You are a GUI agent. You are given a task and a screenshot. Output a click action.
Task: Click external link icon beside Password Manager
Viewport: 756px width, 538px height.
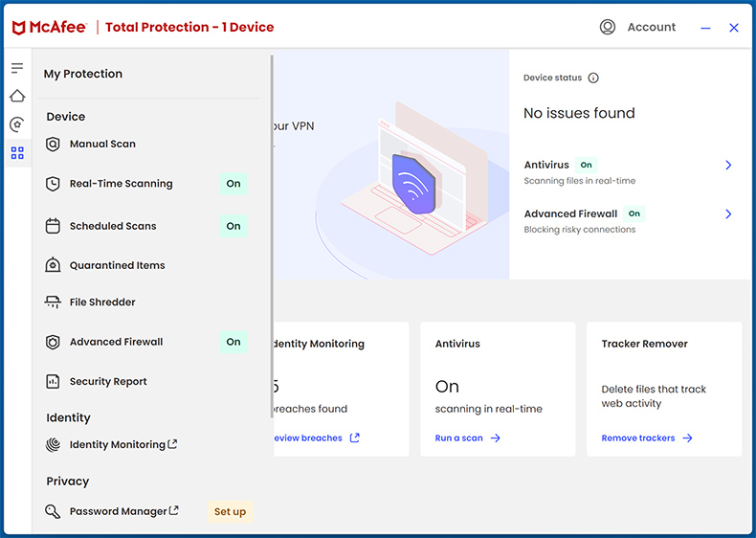click(x=173, y=510)
